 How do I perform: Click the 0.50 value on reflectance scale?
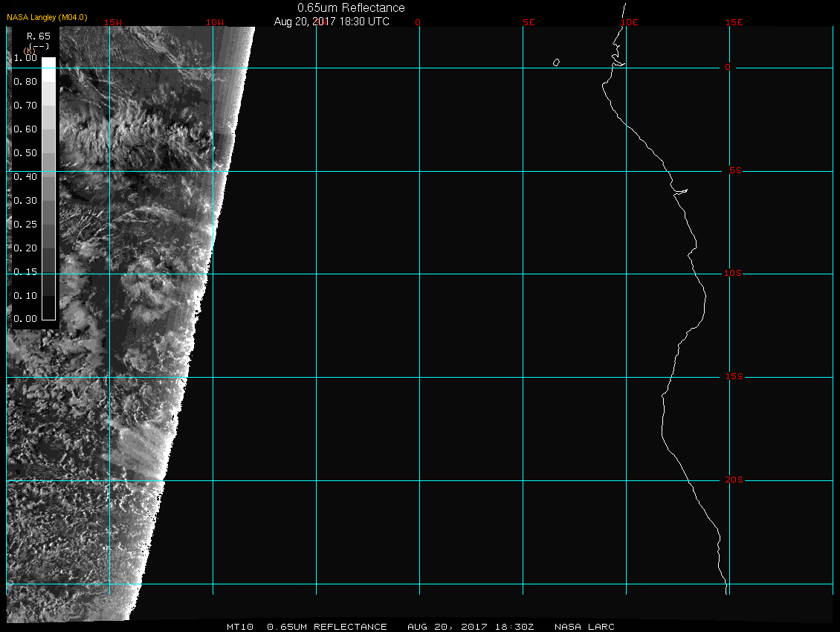coord(25,153)
